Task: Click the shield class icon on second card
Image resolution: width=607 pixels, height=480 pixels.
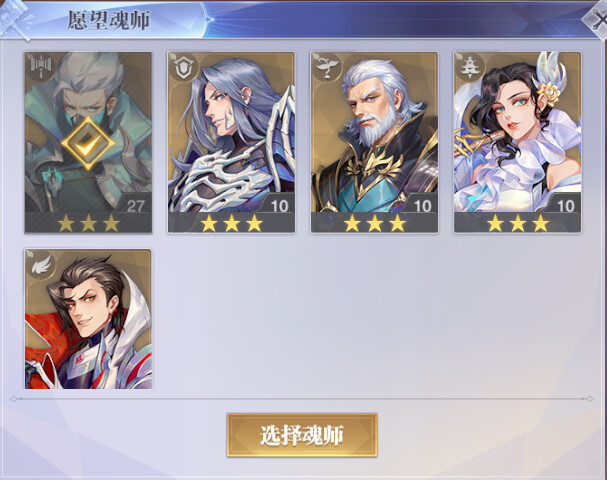Action: pos(183,67)
